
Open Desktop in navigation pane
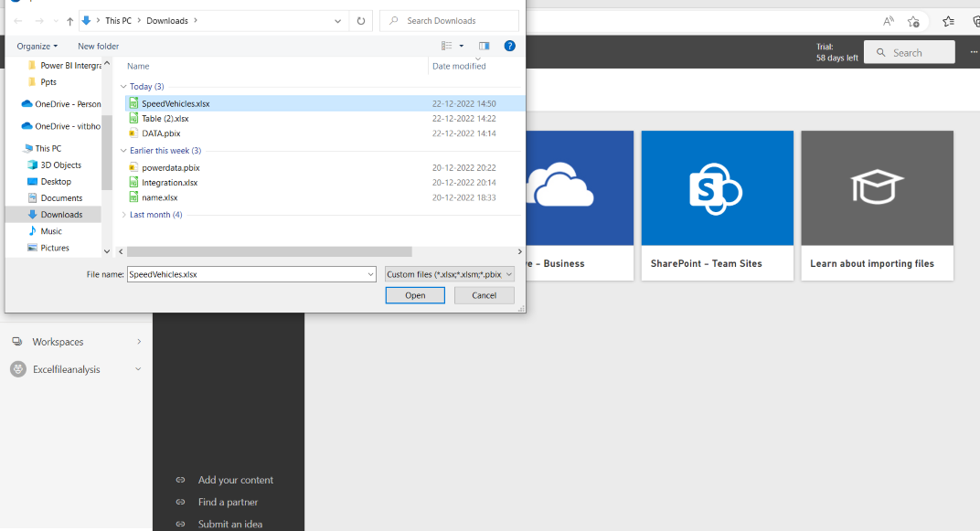[x=49, y=181]
